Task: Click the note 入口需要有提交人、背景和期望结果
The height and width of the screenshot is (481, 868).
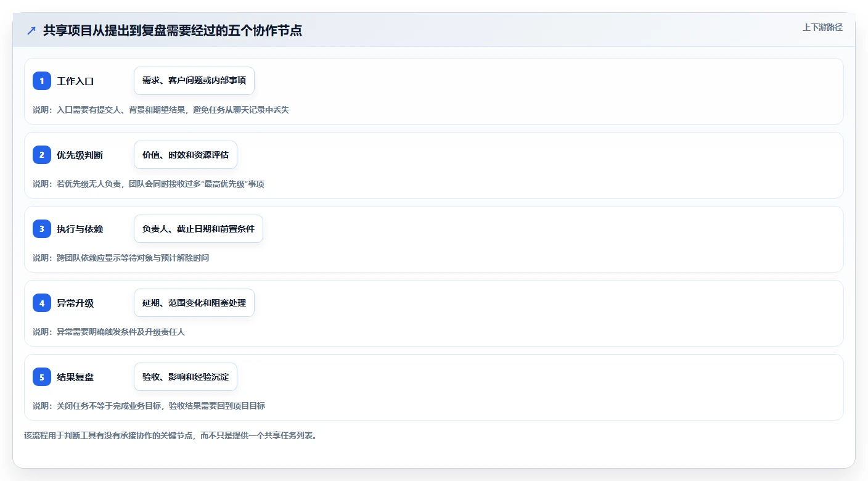Action: point(161,110)
